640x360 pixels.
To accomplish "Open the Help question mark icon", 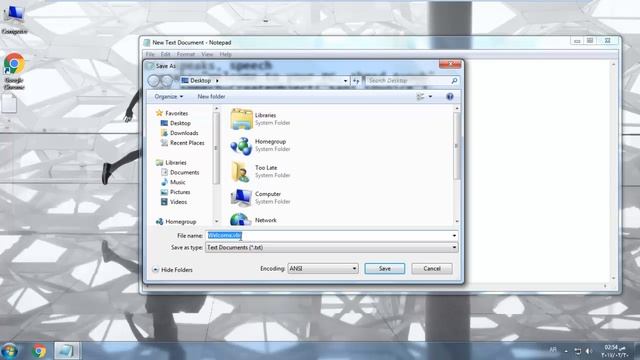I will [x=450, y=97].
